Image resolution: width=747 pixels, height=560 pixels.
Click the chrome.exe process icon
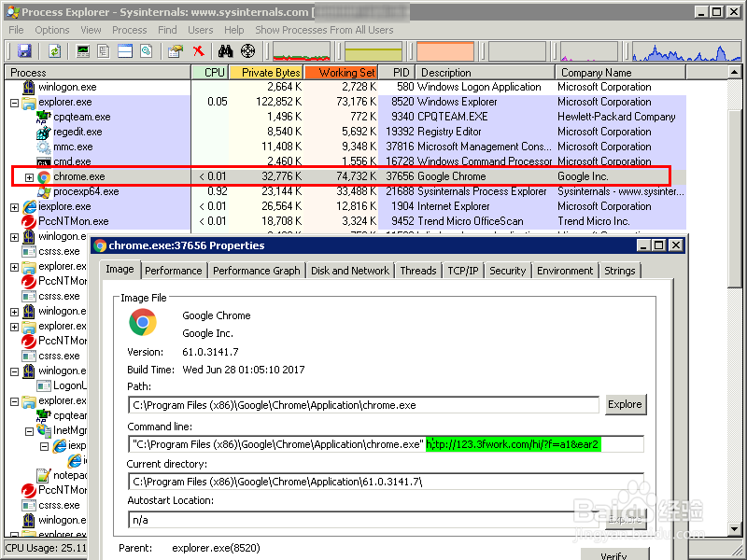[x=44, y=177]
